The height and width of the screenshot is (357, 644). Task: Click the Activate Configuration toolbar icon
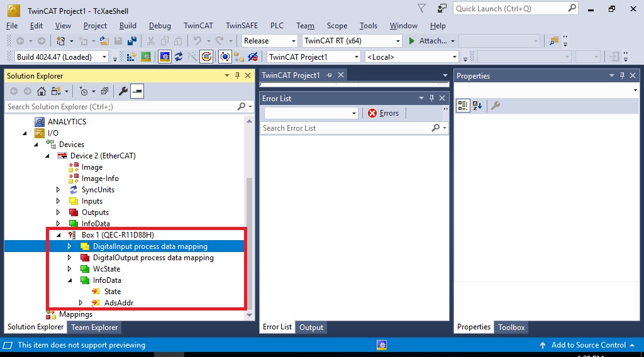(131, 57)
